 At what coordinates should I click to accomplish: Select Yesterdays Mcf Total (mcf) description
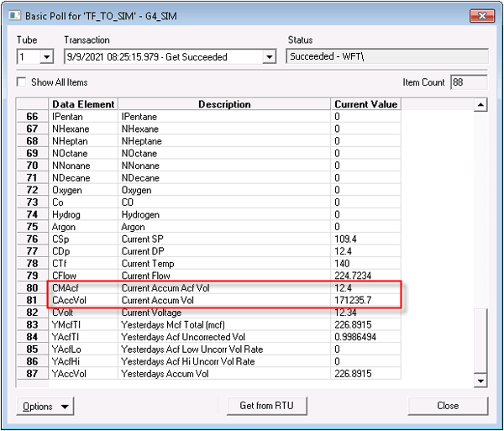click(x=224, y=324)
